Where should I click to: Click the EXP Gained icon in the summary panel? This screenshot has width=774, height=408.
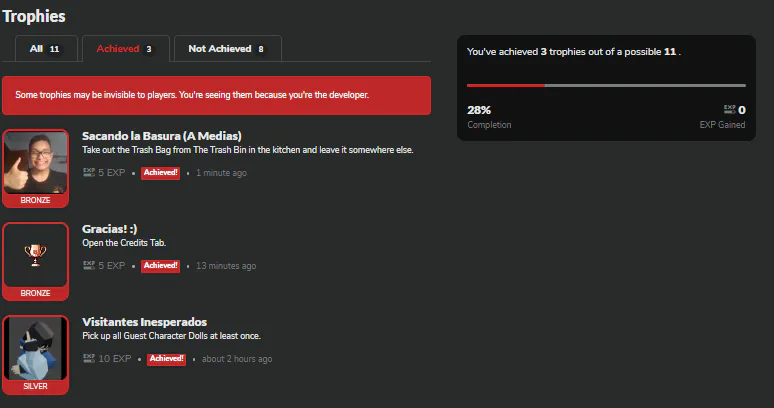tap(729, 110)
